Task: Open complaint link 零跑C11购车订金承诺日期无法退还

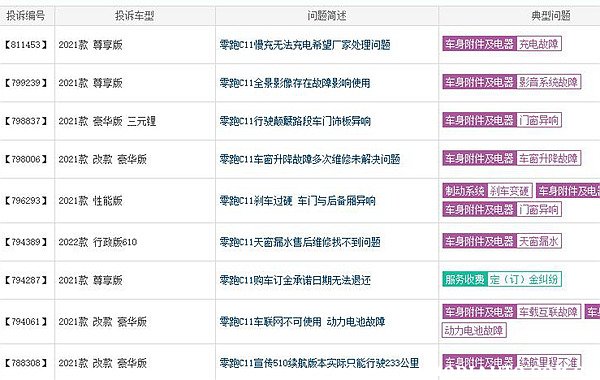Action: pyautogui.click(x=295, y=280)
